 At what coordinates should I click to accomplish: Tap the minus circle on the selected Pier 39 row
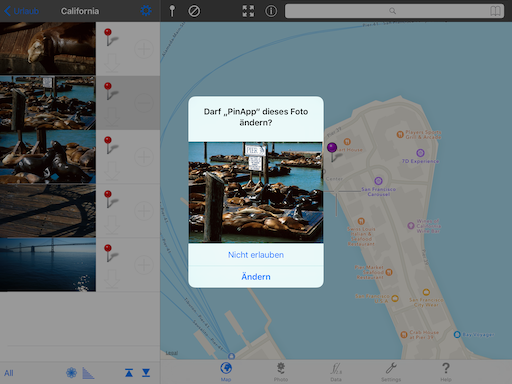pyautogui.click(x=144, y=103)
